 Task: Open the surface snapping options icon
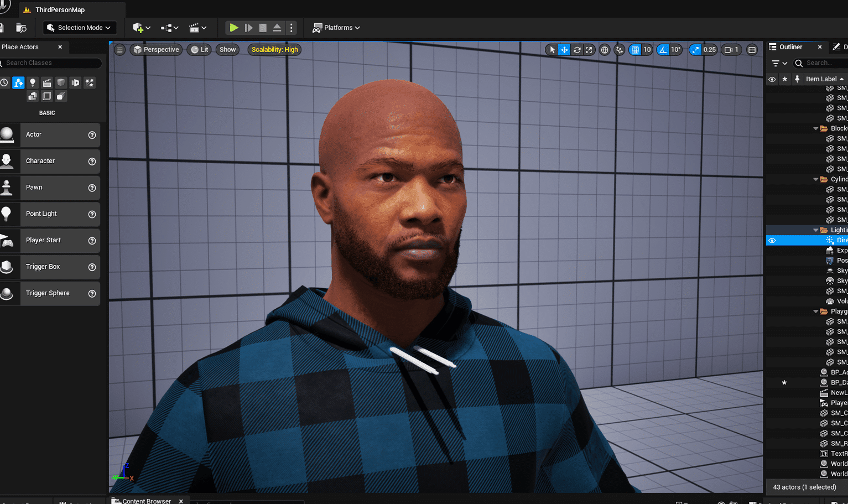click(x=620, y=50)
